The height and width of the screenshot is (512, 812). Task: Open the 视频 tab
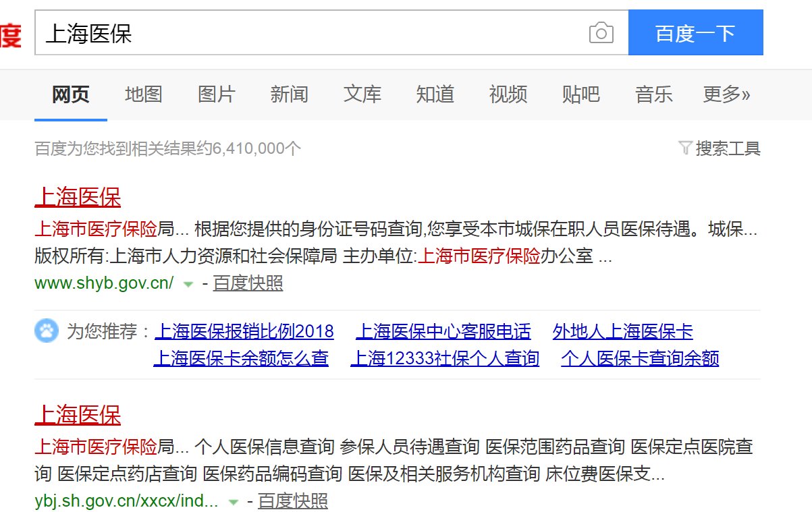coord(508,94)
